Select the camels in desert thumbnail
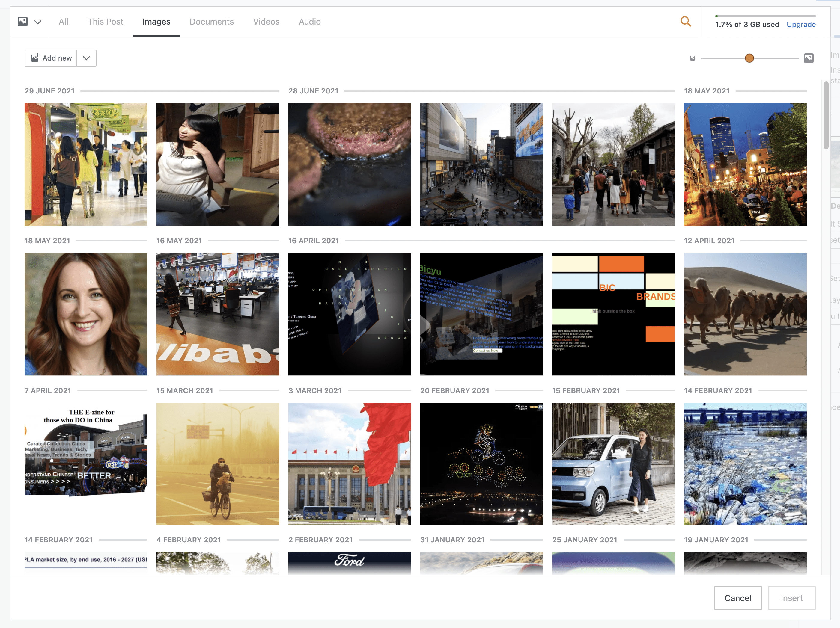 click(745, 314)
